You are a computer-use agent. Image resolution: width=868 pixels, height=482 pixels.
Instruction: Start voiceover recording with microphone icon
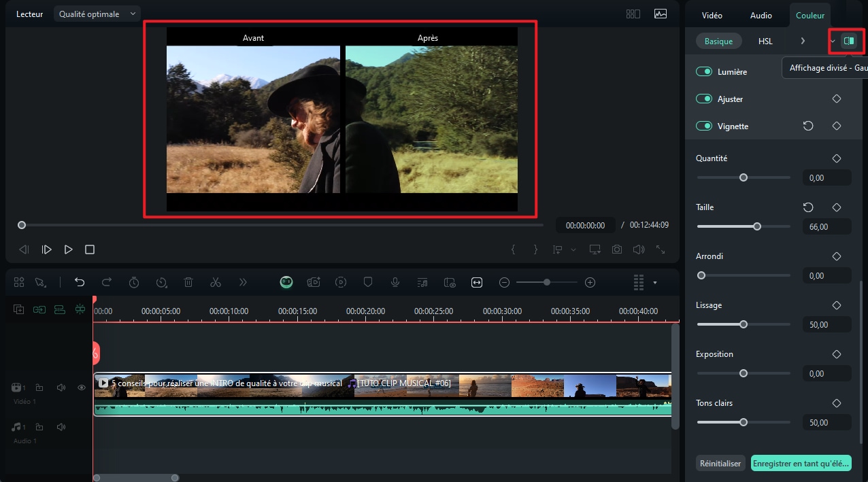click(x=395, y=282)
